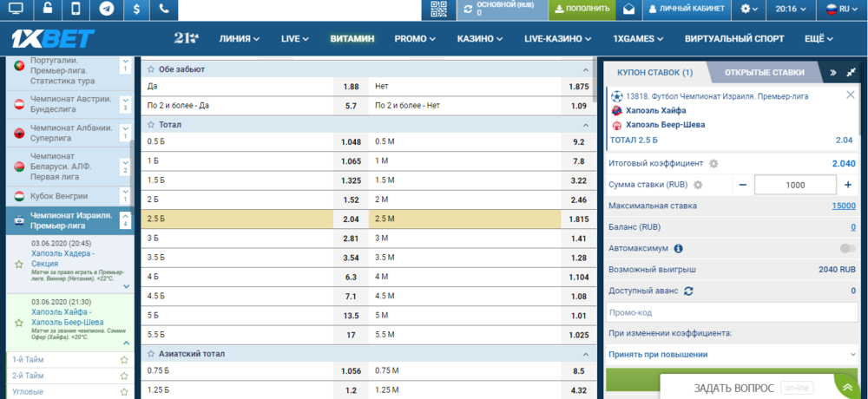Favorite the 2-й Тайм row star
Viewport: 868px width, 399px height.
[x=124, y=376]
